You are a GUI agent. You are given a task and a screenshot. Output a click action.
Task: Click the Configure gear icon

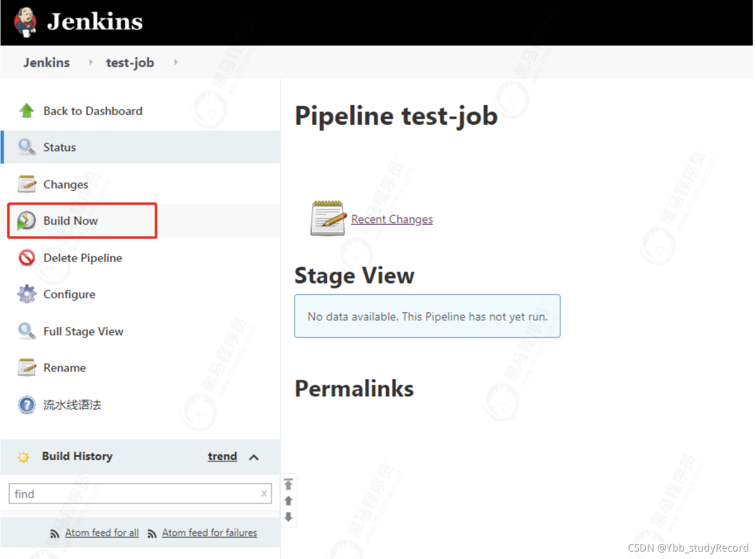pos(26,294)
